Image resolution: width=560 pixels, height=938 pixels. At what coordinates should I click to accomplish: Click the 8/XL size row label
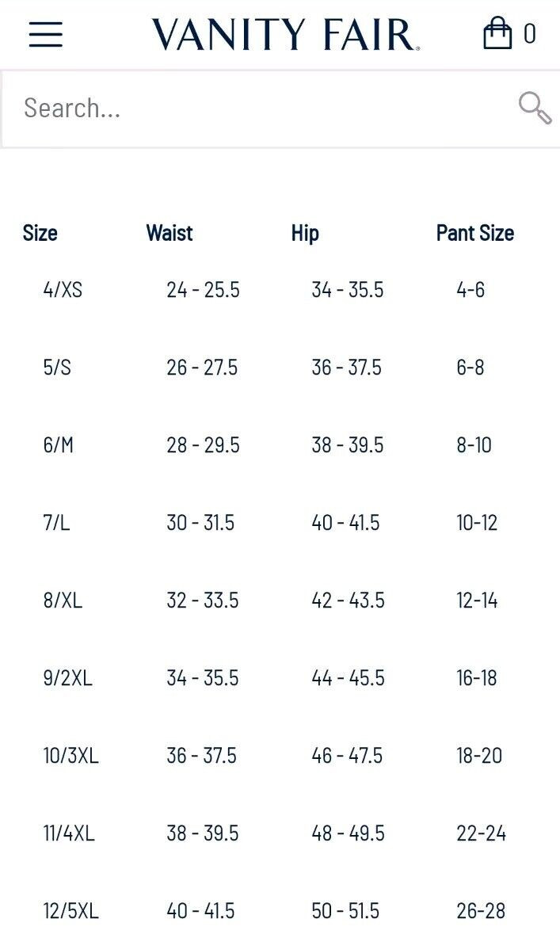click(x=63, y=600)
